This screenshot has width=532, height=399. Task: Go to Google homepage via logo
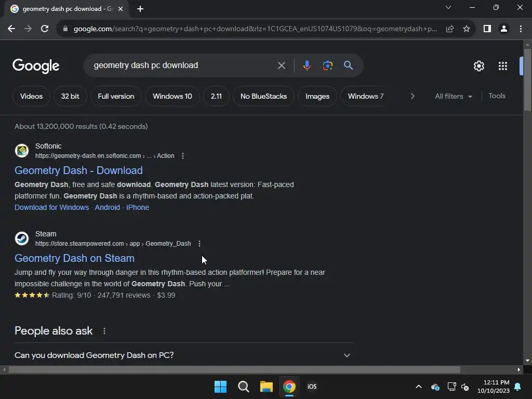tap(36, 66)
